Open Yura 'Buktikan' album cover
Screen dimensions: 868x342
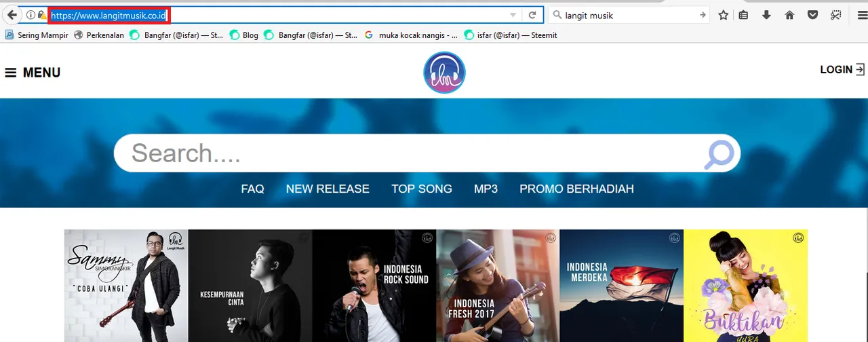click(x=746, y=286)
